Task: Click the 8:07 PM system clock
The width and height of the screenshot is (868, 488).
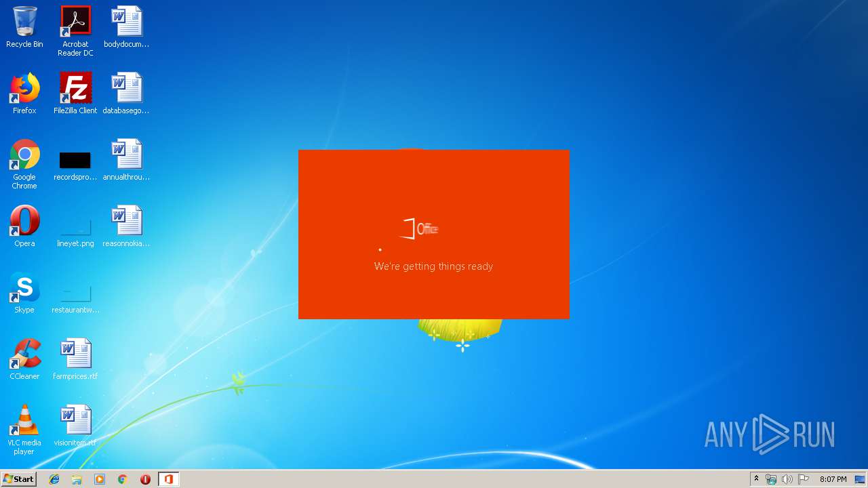Action: tap(833, 479)
